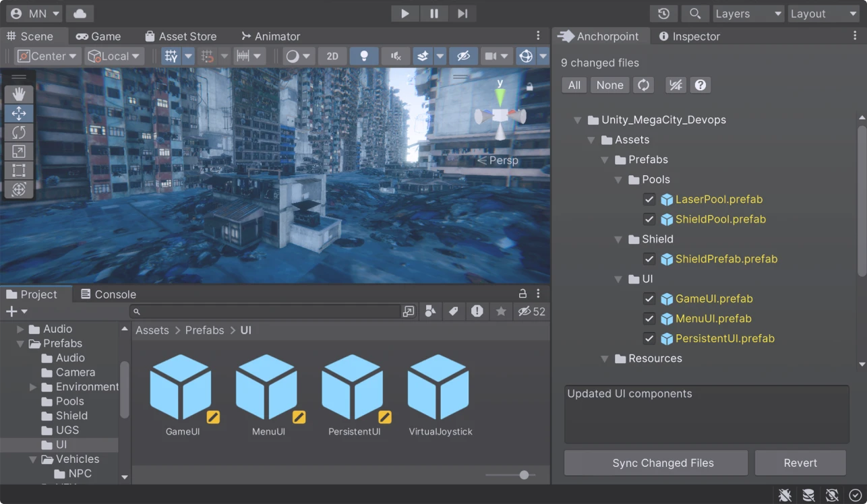Click the Sync Changed Files button
The width and height of the screenshot is (867, 504).
tap(655, 463)
